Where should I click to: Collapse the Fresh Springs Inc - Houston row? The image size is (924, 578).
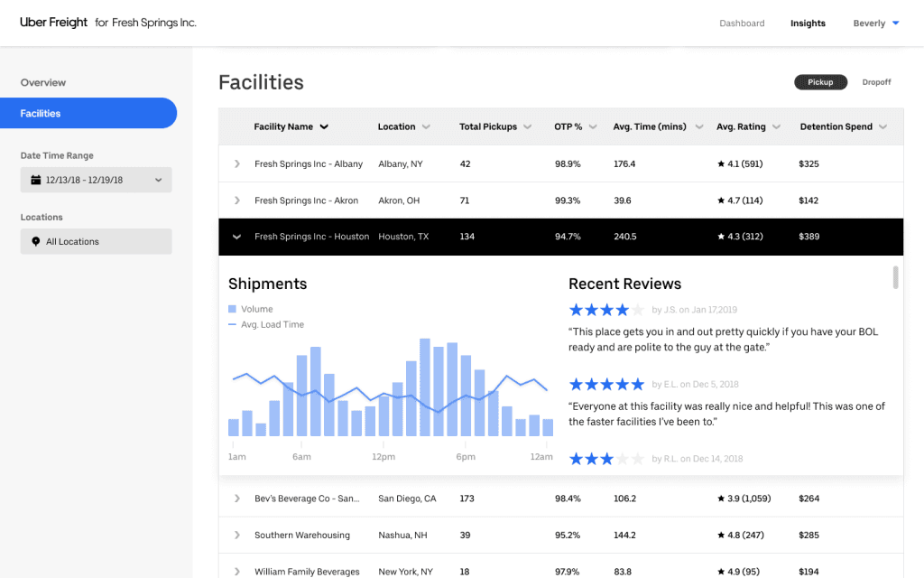(237, 237)
